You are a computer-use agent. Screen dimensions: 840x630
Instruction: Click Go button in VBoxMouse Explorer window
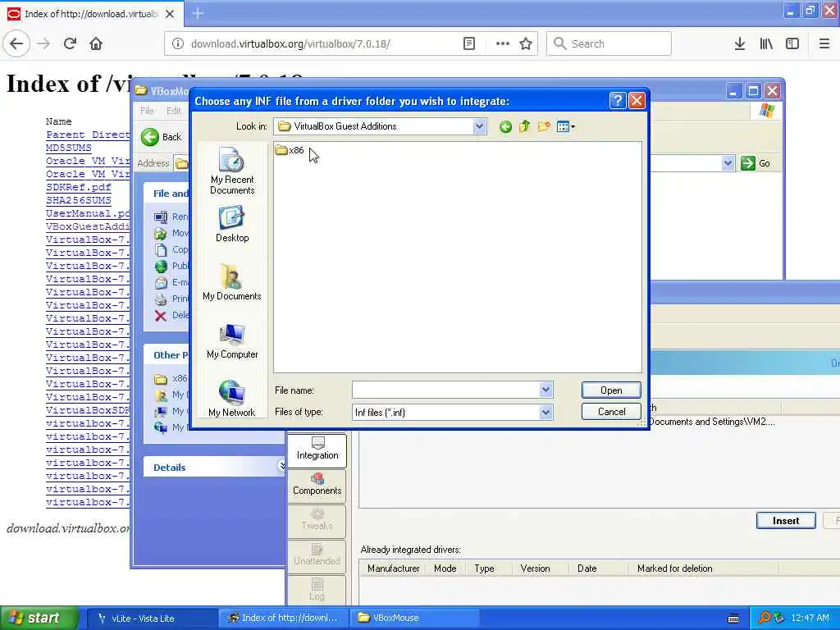coord(756,163)
